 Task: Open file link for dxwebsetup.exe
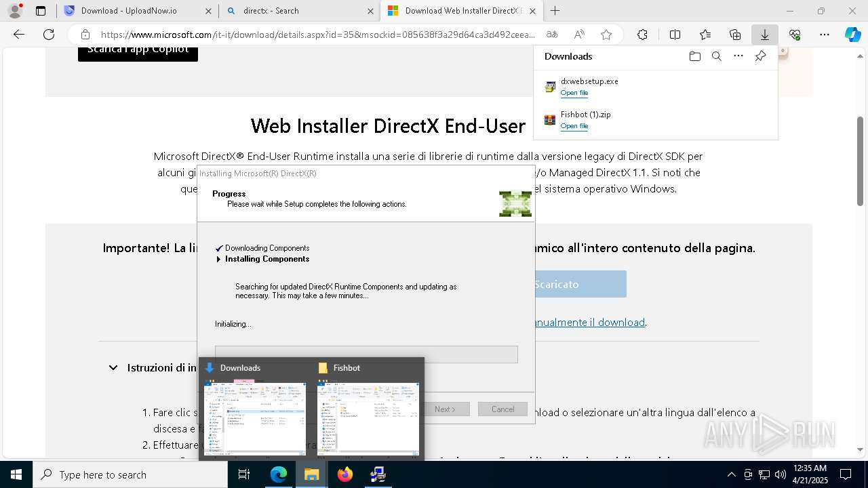click(574, 93)
